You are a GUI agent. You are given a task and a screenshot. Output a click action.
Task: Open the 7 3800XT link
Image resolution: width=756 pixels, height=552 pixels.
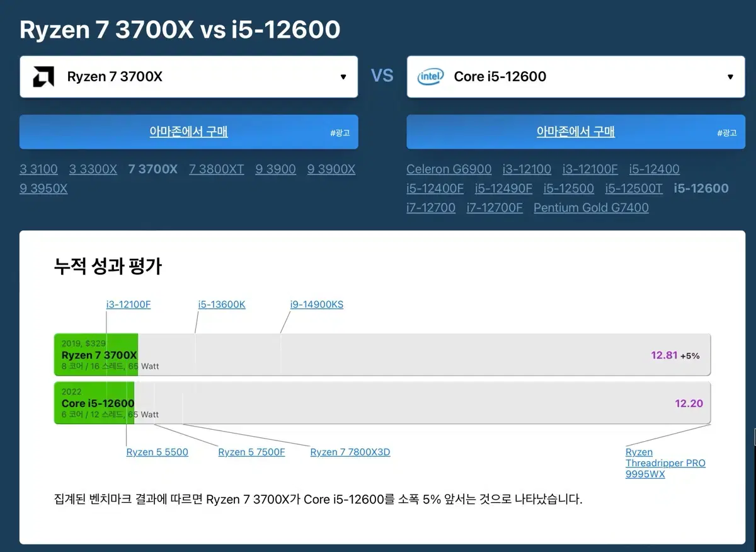216,169
